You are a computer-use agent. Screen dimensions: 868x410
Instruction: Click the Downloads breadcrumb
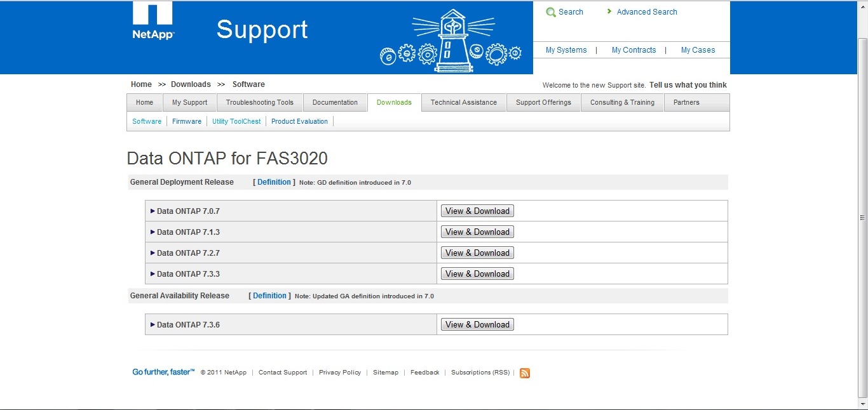191,84
